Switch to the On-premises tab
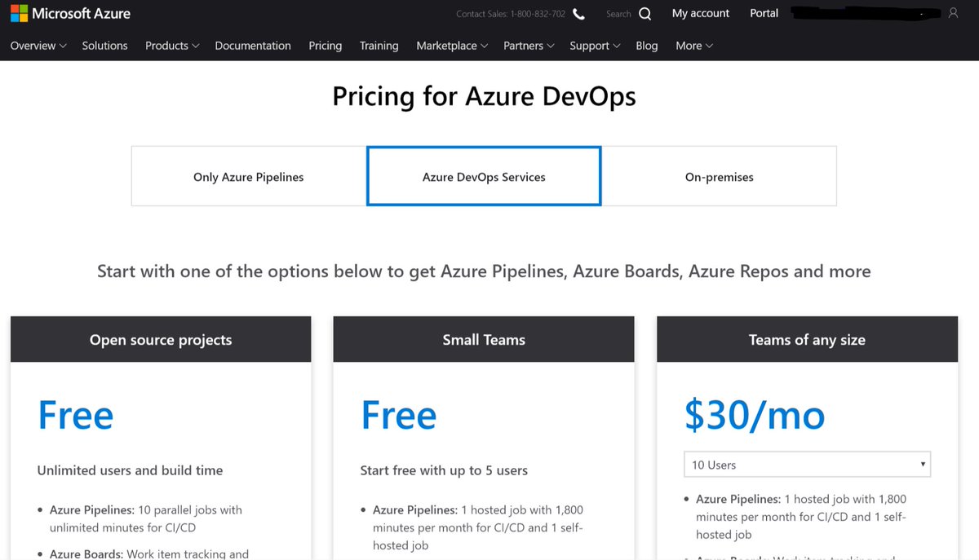 tap(719, 176)
